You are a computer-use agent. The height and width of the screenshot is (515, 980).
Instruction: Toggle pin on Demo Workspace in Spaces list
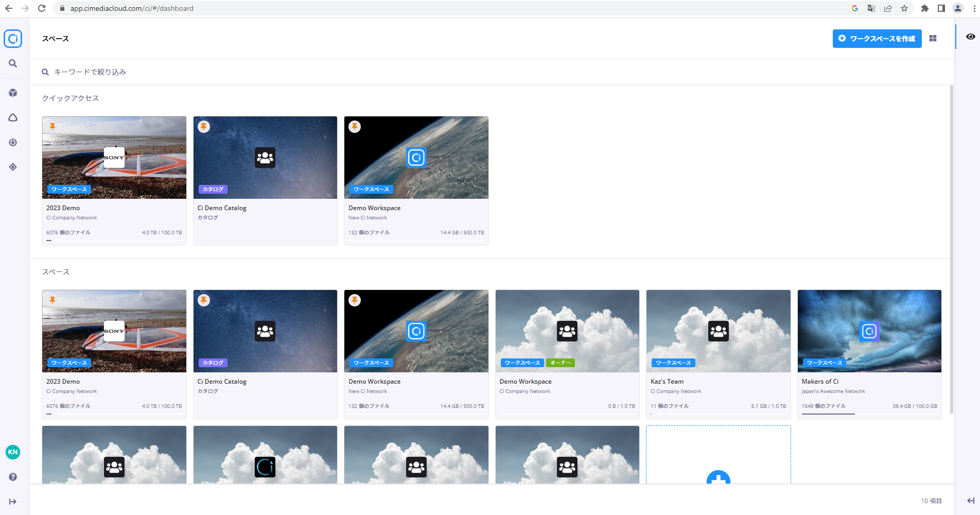tap(355, 300)
